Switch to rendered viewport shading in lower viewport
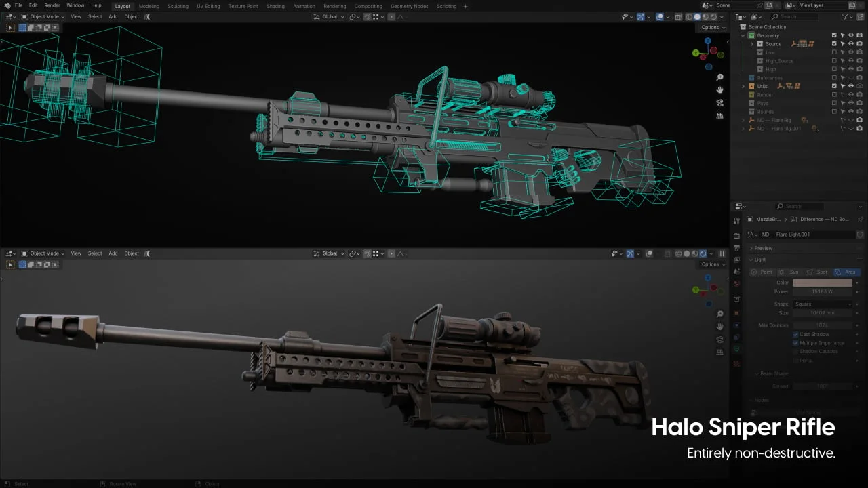The height and width of the screenshot is (488, 868). (703, 253)
